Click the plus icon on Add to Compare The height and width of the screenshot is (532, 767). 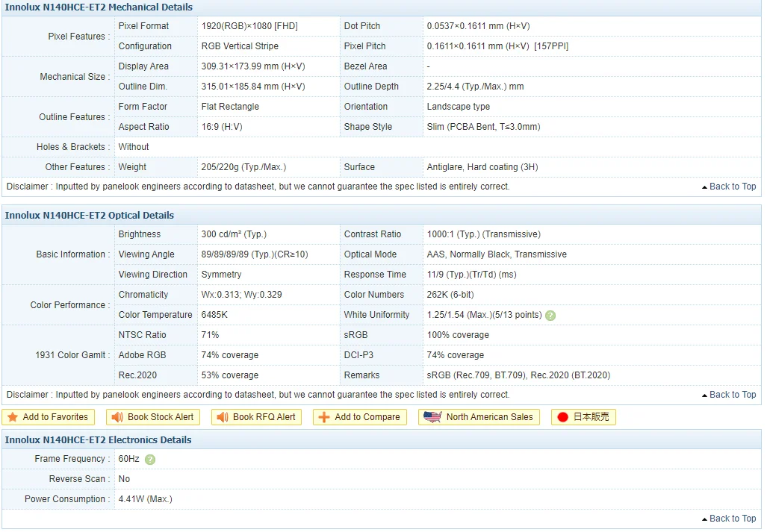(324, 417)
